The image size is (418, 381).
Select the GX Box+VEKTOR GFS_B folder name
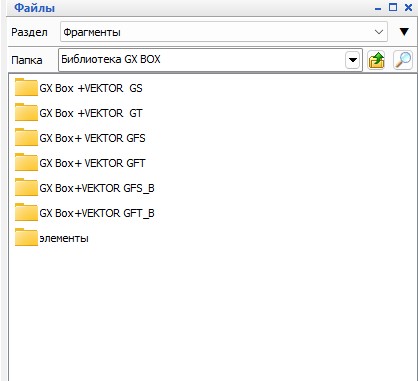[x=97, y=189]
